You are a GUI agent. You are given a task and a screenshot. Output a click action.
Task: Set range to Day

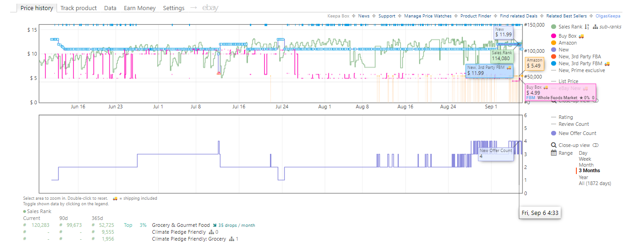pos(583,153)
